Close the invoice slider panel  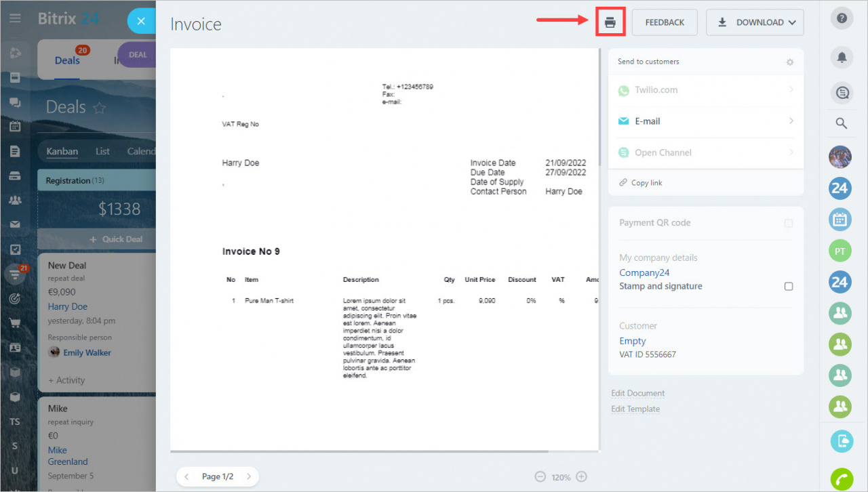pos(141,21)
